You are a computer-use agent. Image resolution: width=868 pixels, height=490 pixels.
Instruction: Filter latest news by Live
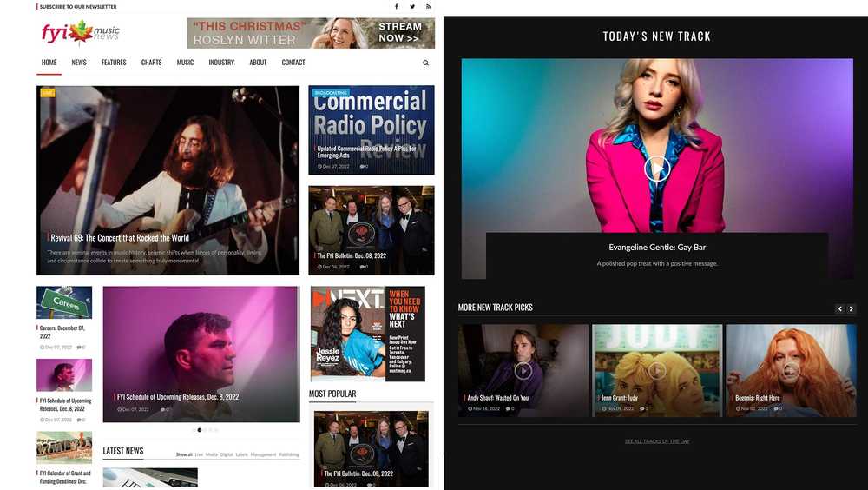pos(200,454)
